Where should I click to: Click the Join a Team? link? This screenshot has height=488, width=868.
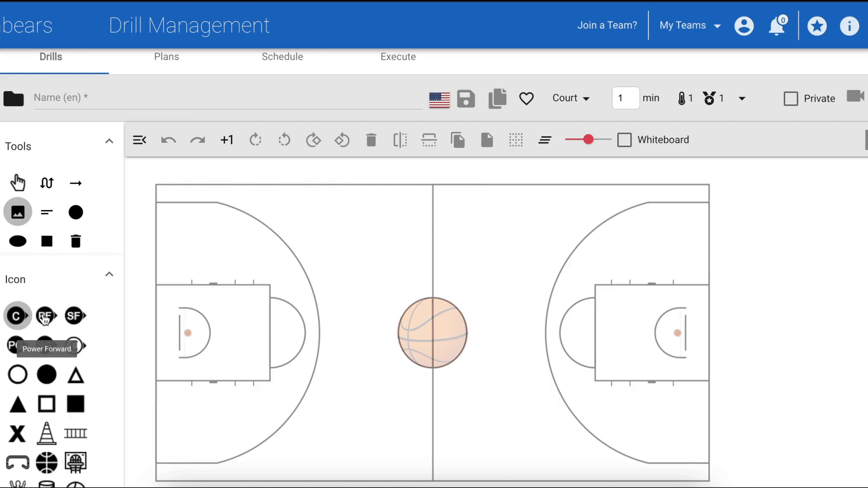607,25
